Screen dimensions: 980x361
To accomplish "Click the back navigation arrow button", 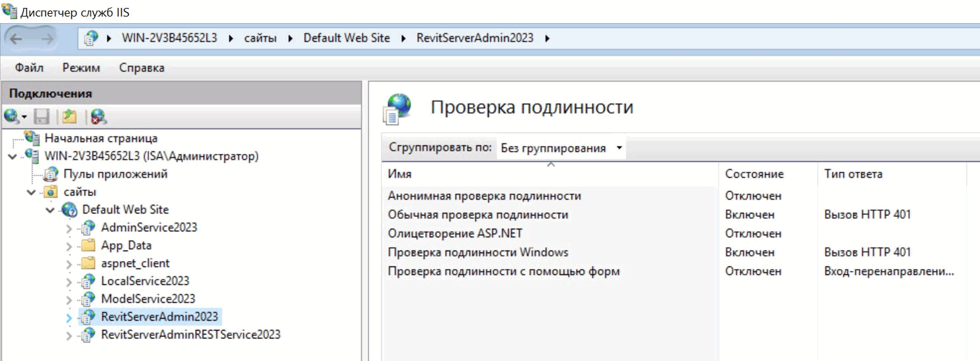I will (x=16, y=39).
